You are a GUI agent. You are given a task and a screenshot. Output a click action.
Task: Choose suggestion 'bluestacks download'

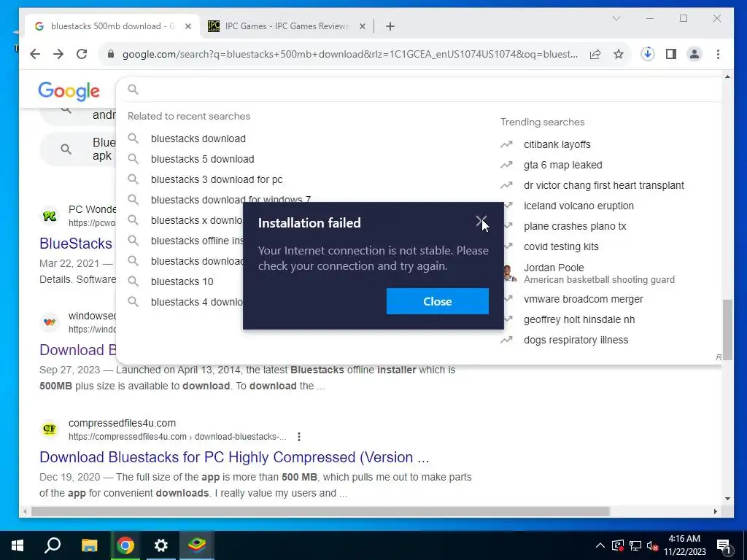(198, 139)
